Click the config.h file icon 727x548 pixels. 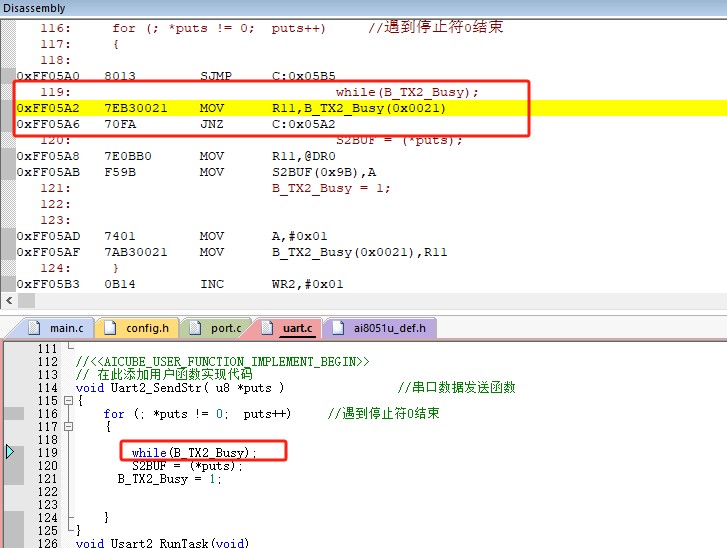coord(110,328)
